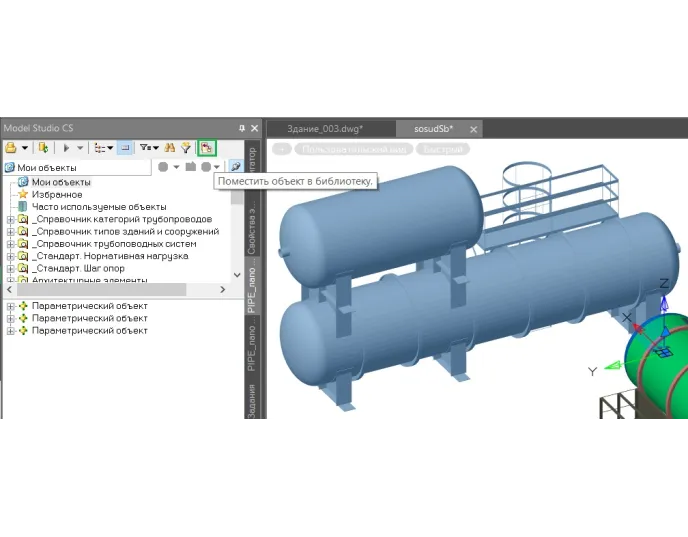
Task: Select 'Часто используемые объекты' tree item
Action: pyautogui.click(x=98, y=207)
